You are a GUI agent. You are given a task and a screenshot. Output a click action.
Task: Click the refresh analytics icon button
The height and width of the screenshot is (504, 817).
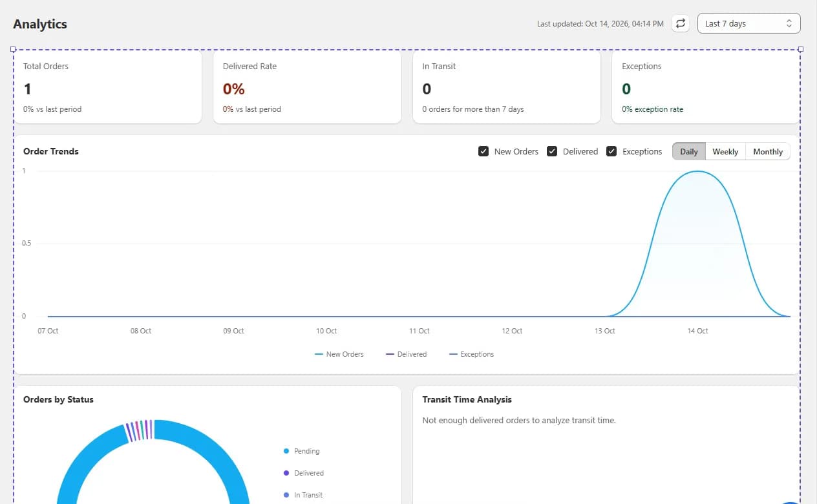pyautogui.click(x=681, y=23)
